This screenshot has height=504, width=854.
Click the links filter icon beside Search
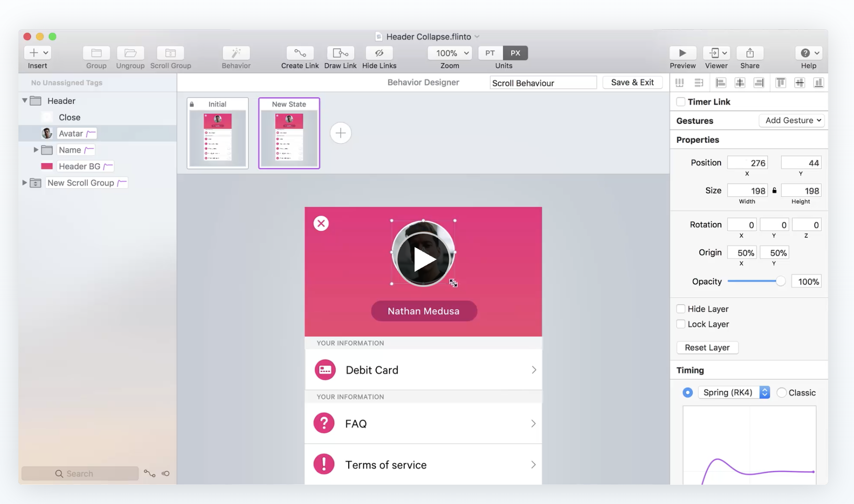click(x=150, y=473)
